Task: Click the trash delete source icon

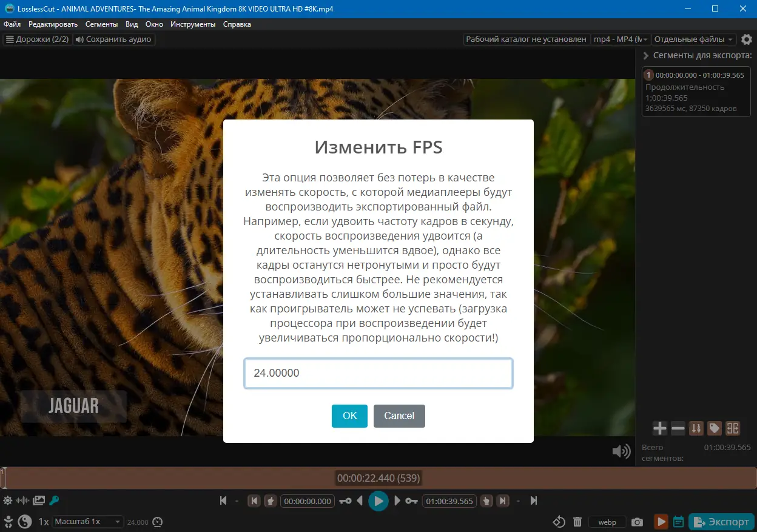Action: point(577,522)
